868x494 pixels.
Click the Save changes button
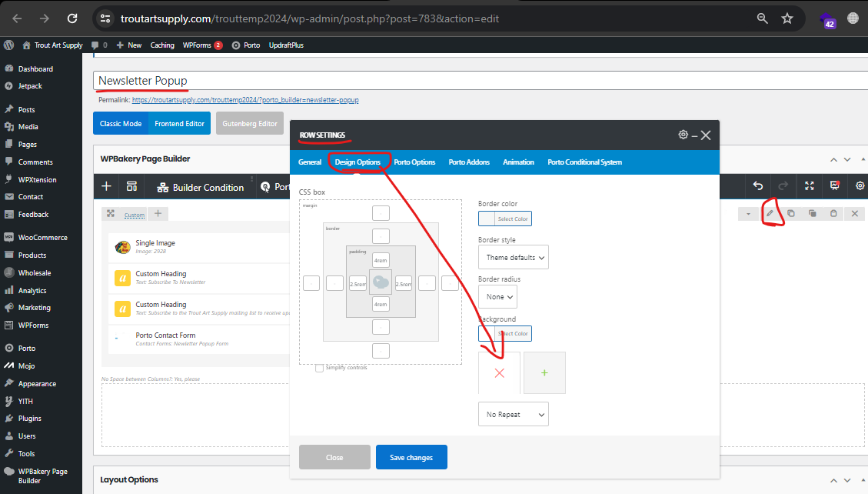tap(411, 457)
